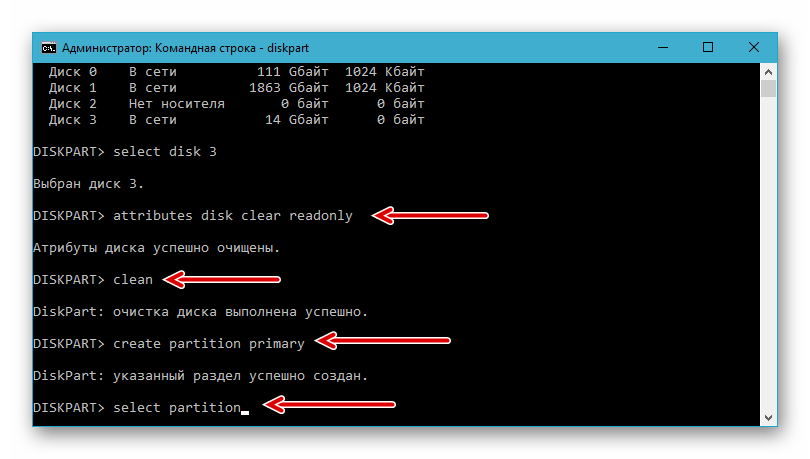The width and height of the screenshot is (810, 459).
Task: Click the clean command text
Action: (133, 280)
